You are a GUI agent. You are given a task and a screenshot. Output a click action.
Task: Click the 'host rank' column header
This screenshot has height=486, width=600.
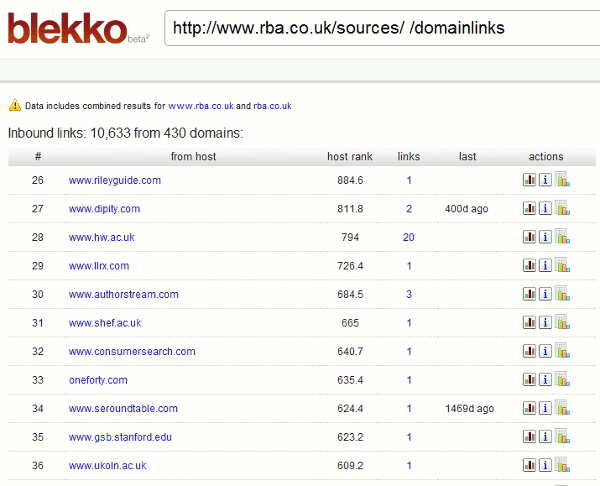click(x=350, y=157)
